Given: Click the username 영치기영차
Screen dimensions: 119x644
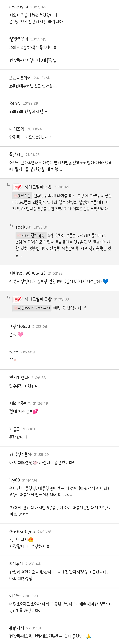Looking at the screenshot, I should point(19,378).
